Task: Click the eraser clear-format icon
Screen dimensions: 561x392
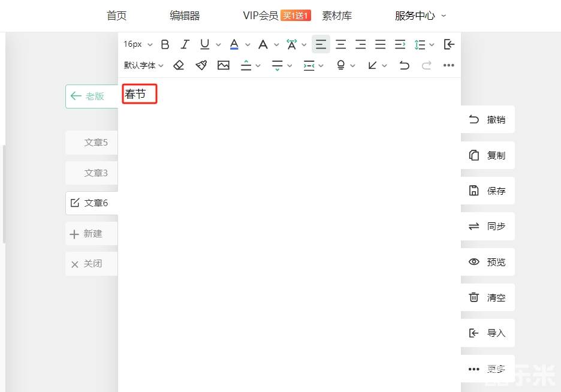Action: (179, 65)
